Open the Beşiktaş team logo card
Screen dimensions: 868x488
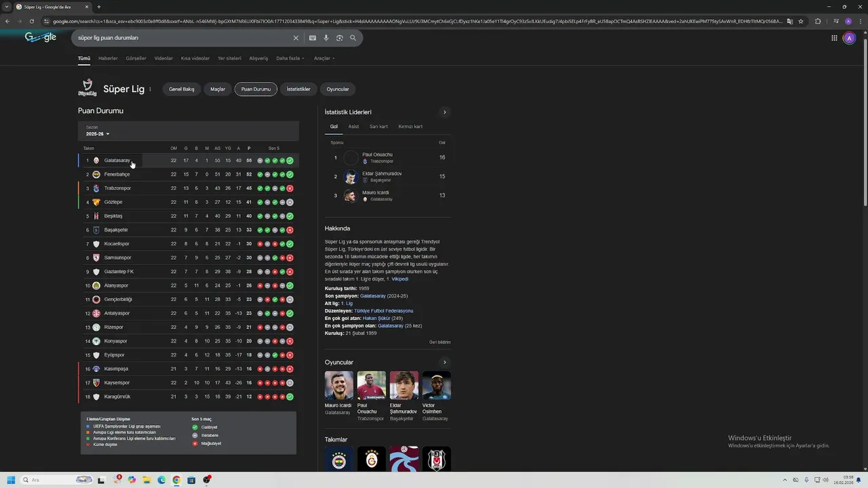coord(436,459)
